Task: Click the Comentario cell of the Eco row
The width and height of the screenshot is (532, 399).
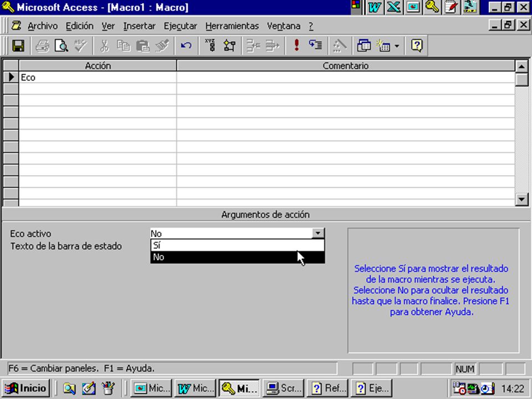Action: (346, 78)
